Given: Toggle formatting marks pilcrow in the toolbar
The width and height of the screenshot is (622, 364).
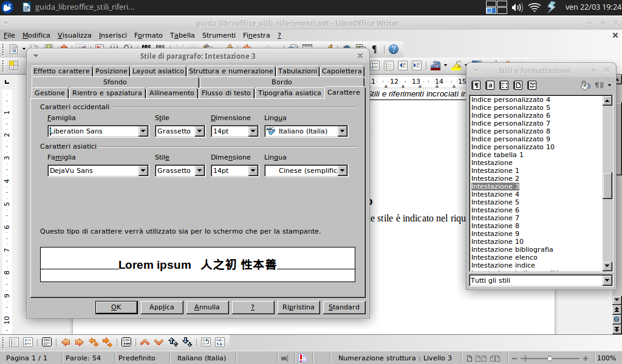Looking at the screenshot, I should tap(374, 49).
